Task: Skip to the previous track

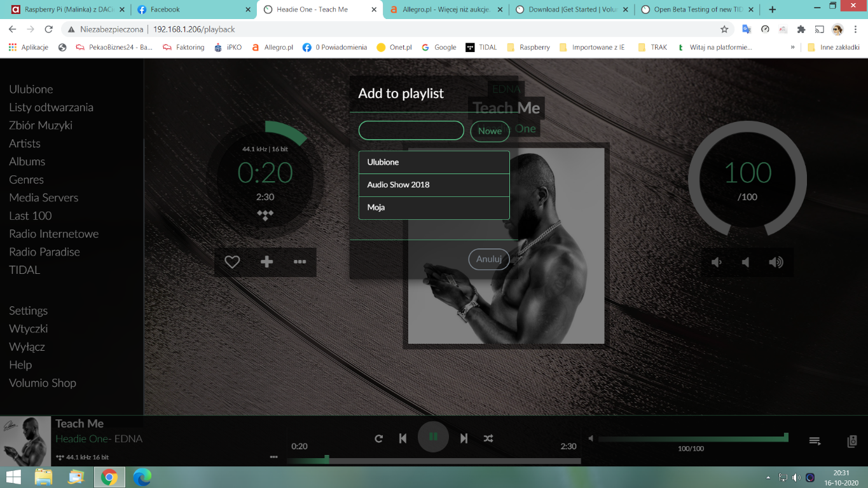Action: [403, 438]
